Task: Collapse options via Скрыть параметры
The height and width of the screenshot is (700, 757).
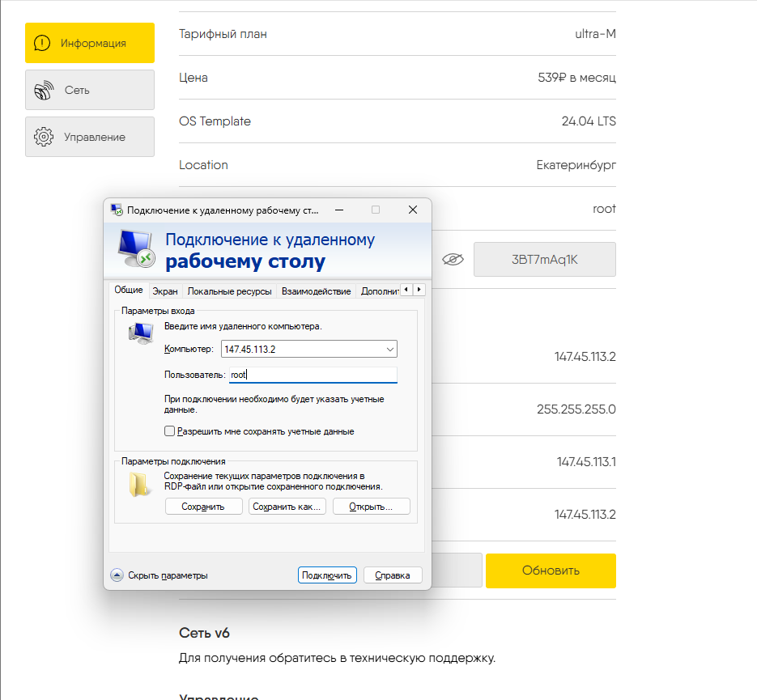Action: [x=159, y=575]
